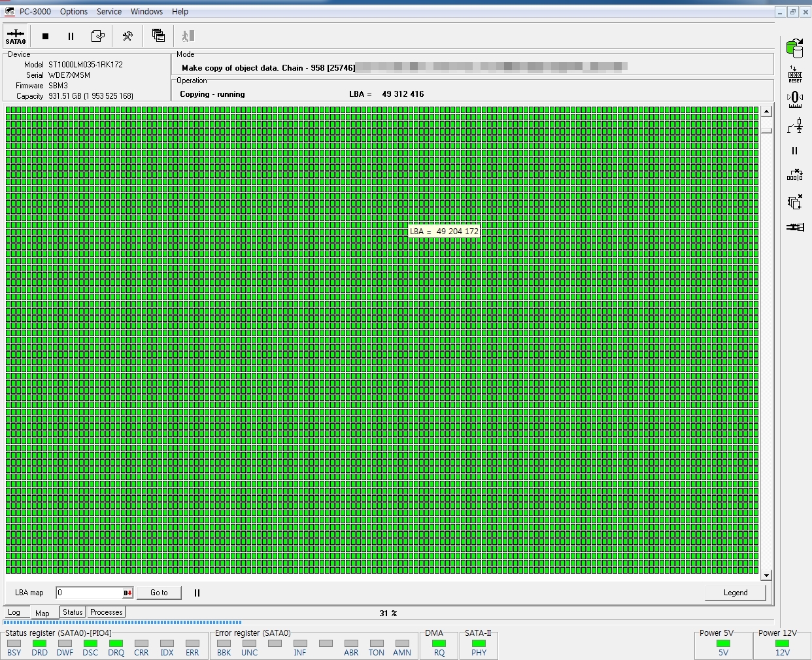
Task: Click the CRR status indicator
Action: click(x=141, y=644)
